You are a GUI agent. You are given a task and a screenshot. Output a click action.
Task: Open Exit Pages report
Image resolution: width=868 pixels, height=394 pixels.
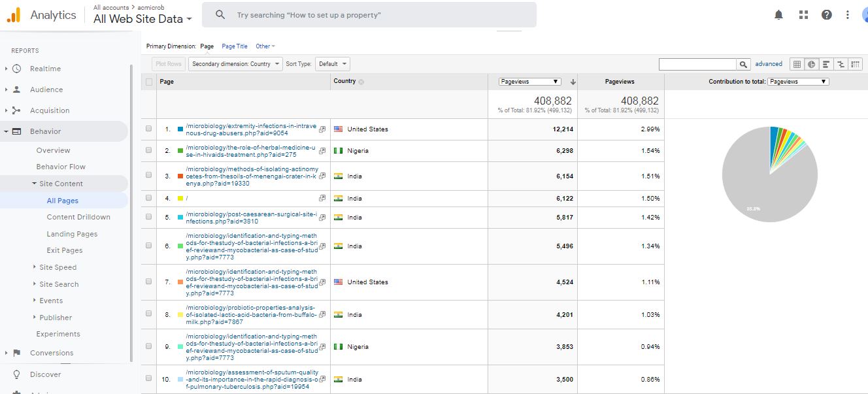click(65, 250)
